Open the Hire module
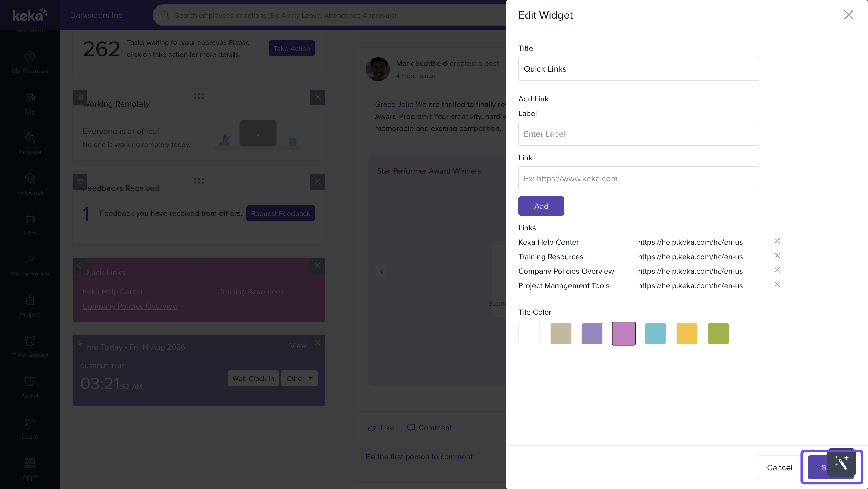The height and width of the screenshot is (489, 868). [x=30, y=226]
